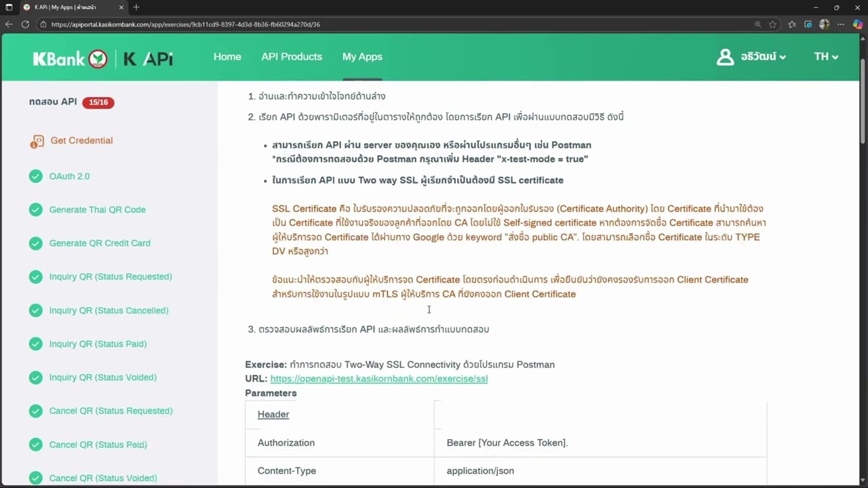Viewport: 868px width, 488px height.
Task: Add page to favorites with star icon
Action: 772,24
